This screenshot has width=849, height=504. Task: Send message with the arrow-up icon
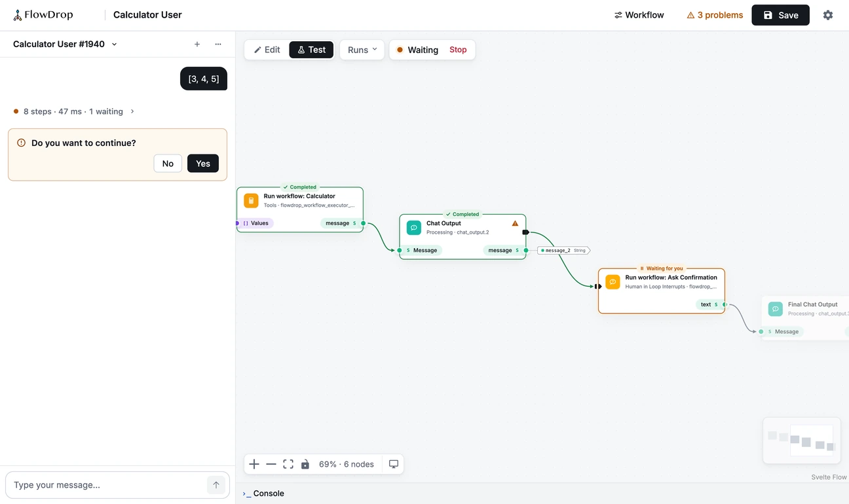pos(216,485)
